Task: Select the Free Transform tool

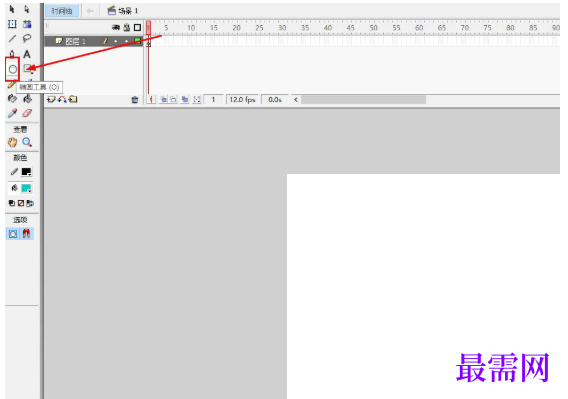Action: (x=12, y=24)
